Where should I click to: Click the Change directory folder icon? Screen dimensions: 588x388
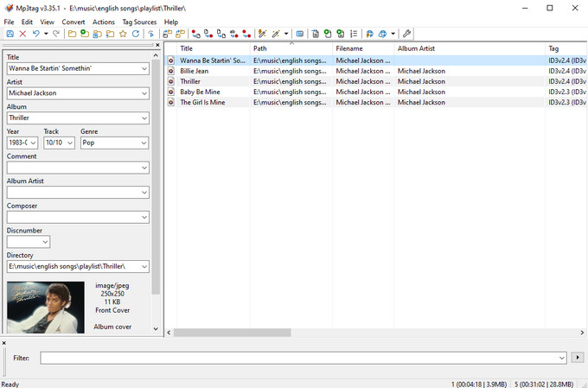point(72,34)
